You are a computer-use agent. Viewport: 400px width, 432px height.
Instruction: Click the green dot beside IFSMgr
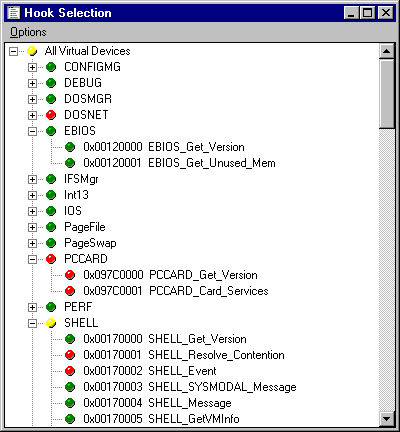pos(51,179)
